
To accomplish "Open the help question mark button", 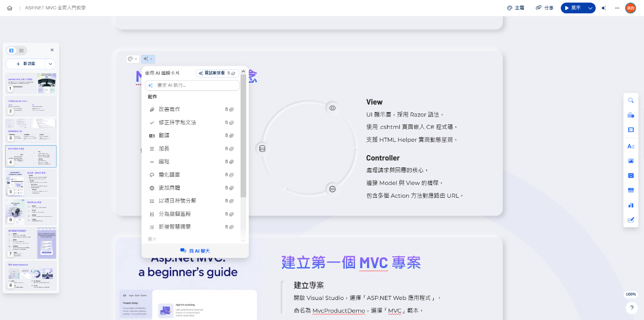I will click(631, 308).
